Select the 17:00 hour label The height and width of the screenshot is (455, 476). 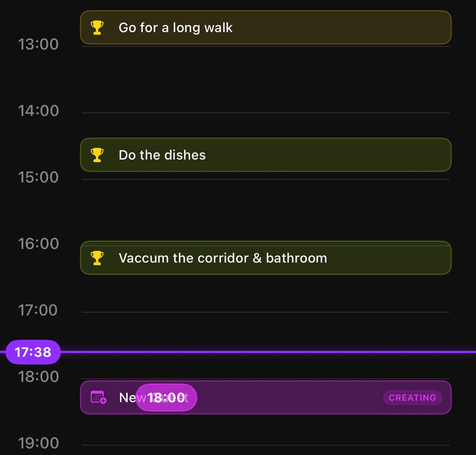coord(38,310)
